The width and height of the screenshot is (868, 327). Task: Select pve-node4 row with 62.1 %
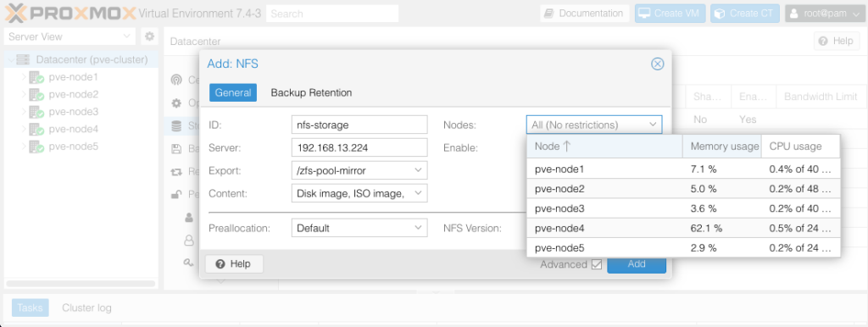click(x=684, y=228)
